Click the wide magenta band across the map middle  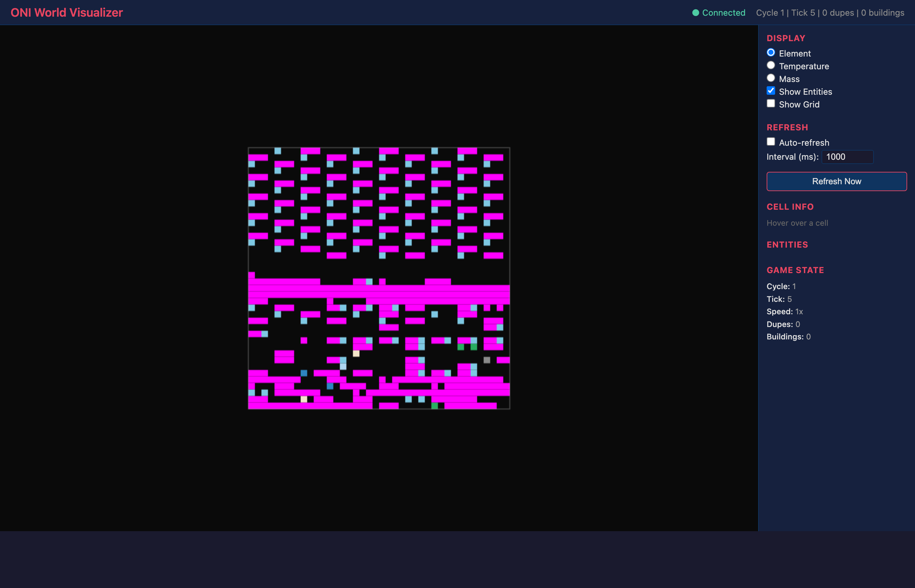(x=379, y=291)
